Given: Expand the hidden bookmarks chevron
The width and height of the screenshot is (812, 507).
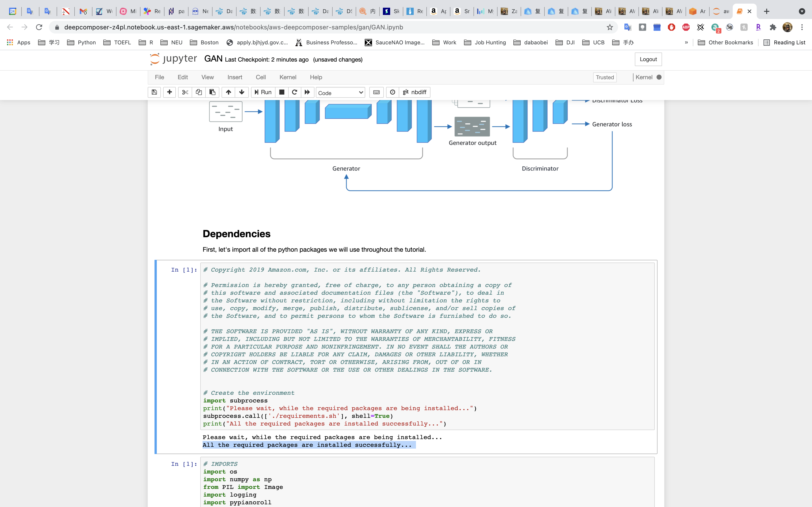Looking at the screenshot, I should click(x=686, y=43).
